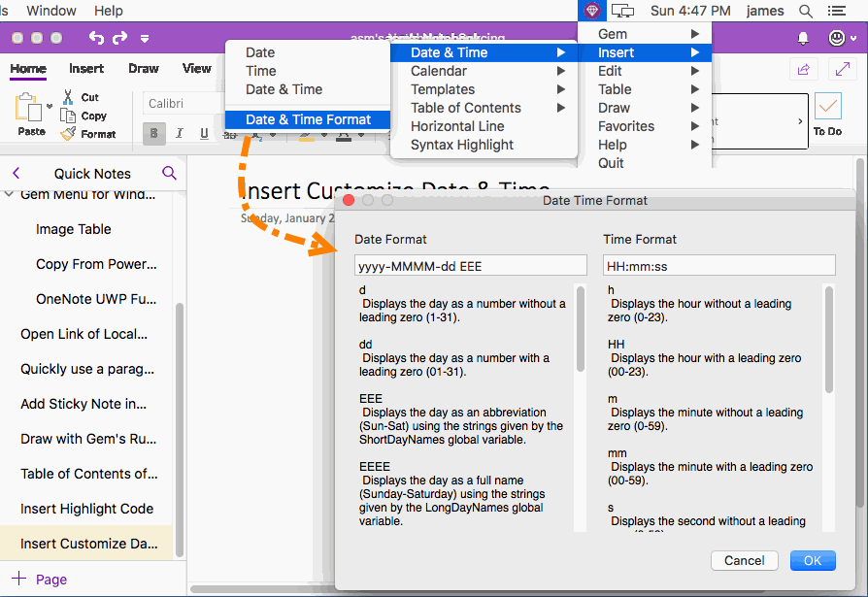The width and height of the screenshot is (868, 597).
Task: Switch to the Insert ribbon tab
Action: click(86, 69)
